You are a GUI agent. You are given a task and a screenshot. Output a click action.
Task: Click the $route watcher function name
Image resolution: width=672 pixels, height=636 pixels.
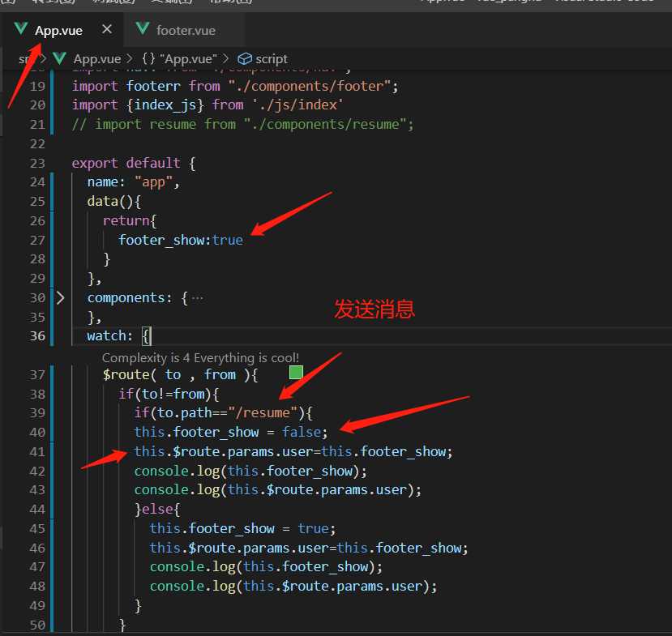(x=126, y=375)
